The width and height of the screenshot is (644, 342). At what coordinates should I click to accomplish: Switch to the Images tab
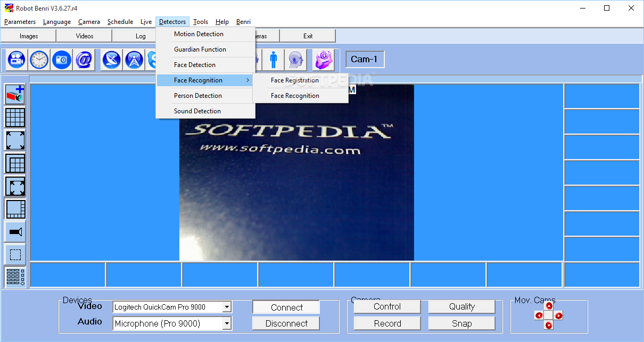(29, 36)
